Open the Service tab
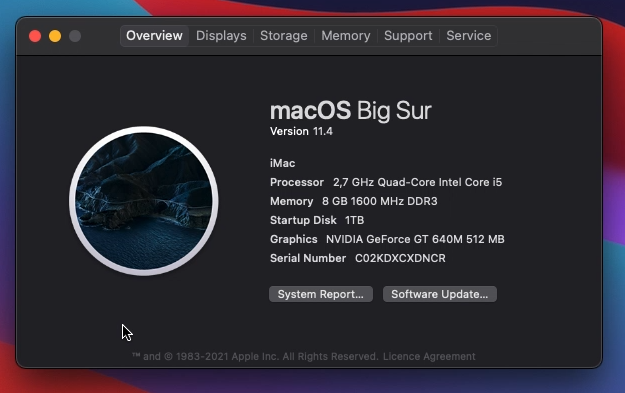This screenshot has width=625, height=393. click(x=469, y=36)
